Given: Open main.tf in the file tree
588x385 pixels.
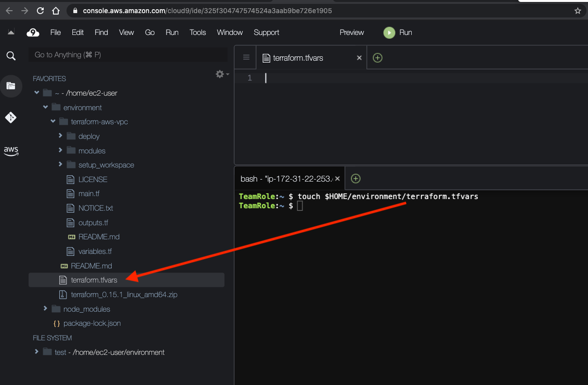Looking at the screenshot, I should coord(89,194).
